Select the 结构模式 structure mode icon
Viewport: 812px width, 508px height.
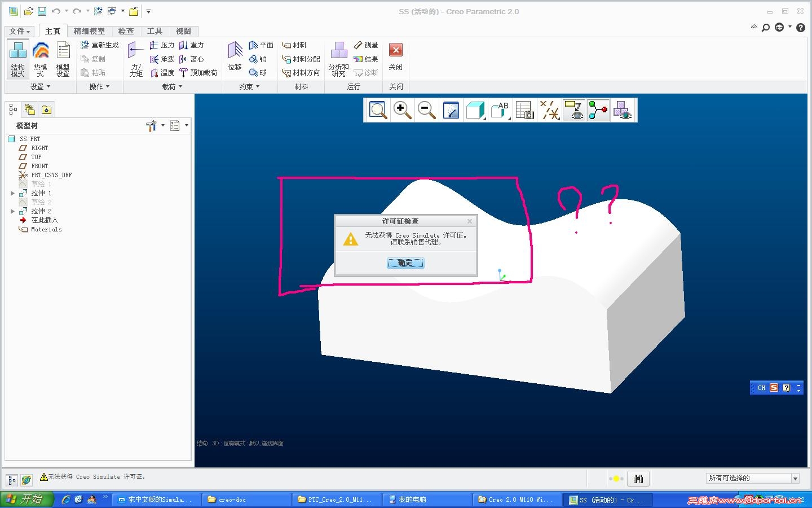(x=17, y=59)
